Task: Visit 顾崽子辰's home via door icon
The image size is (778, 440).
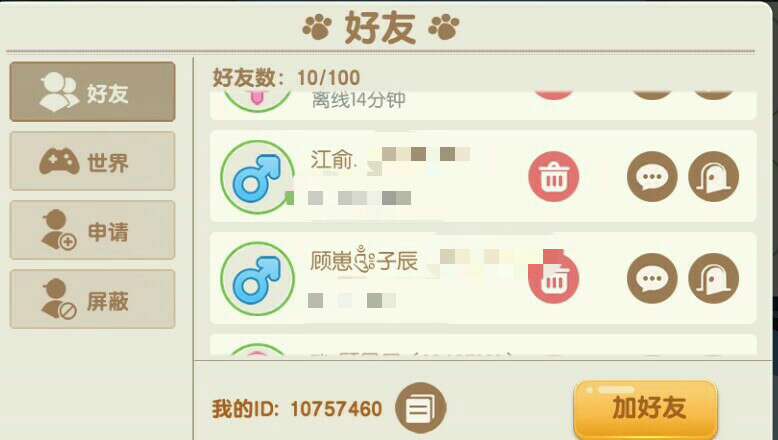Action: 713,278
